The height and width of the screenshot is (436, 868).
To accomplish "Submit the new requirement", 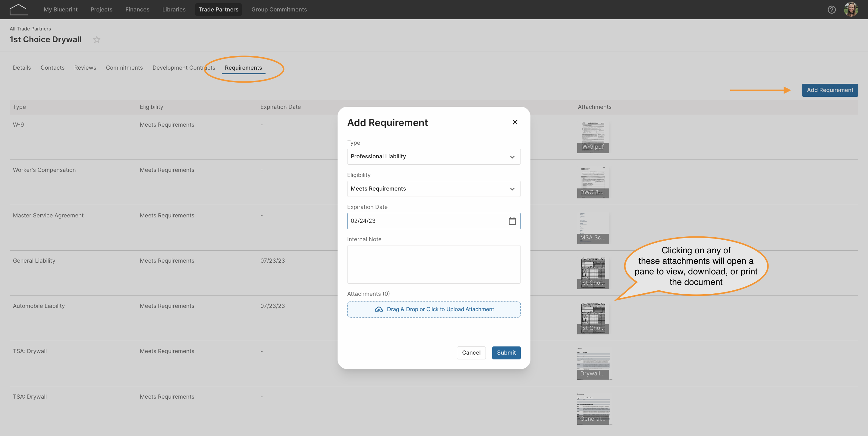I will click(x=506, y=353).
